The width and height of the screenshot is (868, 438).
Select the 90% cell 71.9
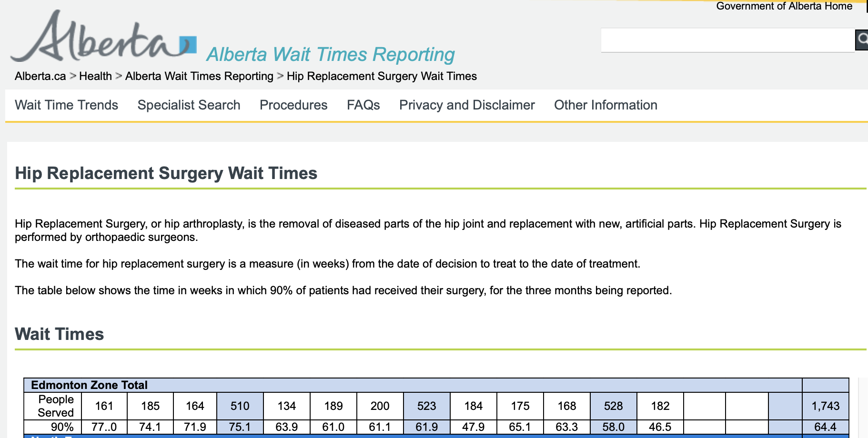195,427
